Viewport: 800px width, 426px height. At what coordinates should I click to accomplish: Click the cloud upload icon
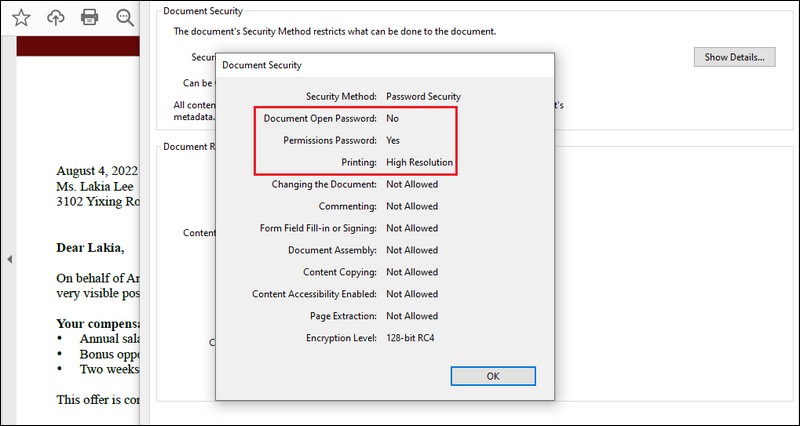coord(56,17)
